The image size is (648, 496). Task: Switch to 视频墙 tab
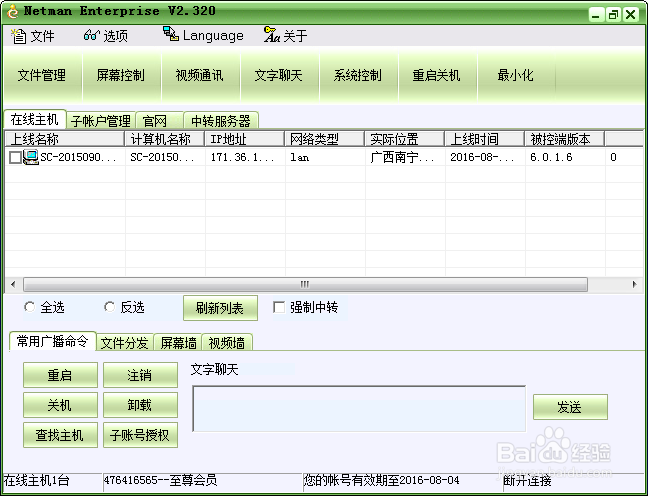pos(227,343)
